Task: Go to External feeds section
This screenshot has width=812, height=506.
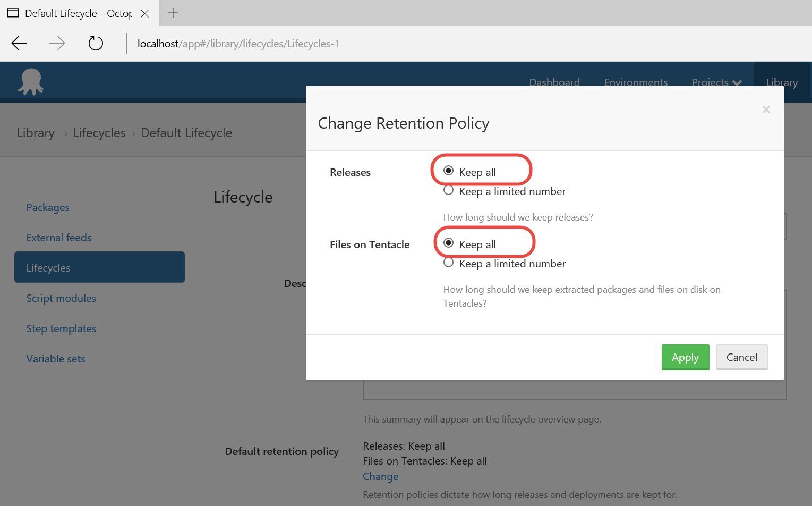Action: [59, 238]
